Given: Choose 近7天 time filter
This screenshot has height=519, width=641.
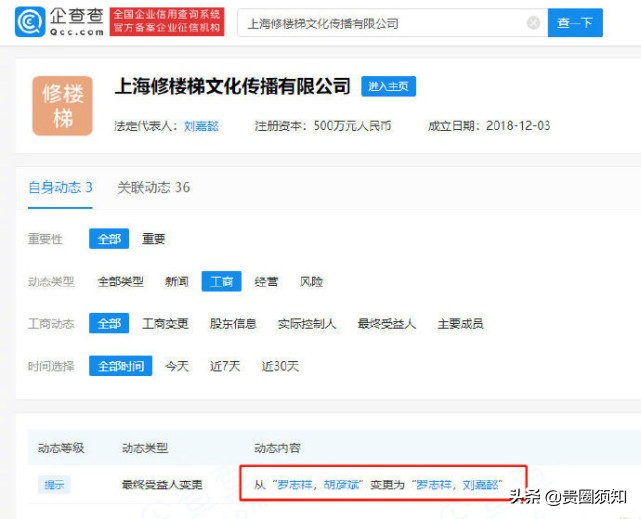Looking at the screenshot, I should 225,366.
